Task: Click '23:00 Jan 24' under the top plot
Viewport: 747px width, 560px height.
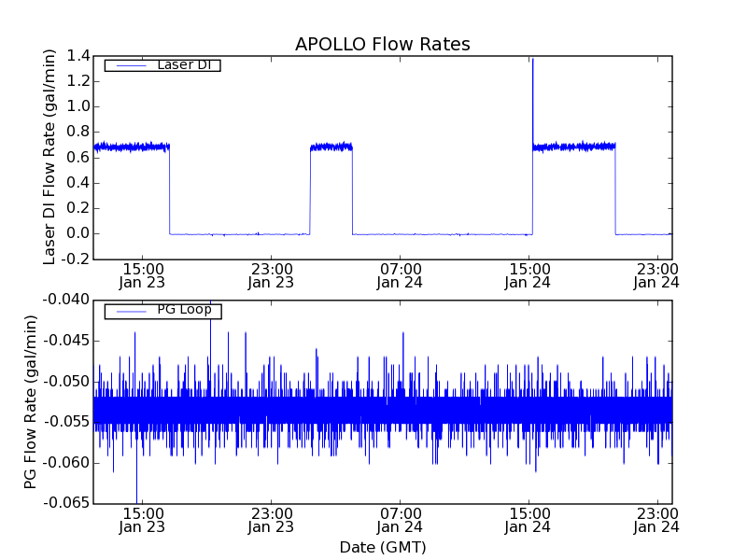Action: pos(657,276)
